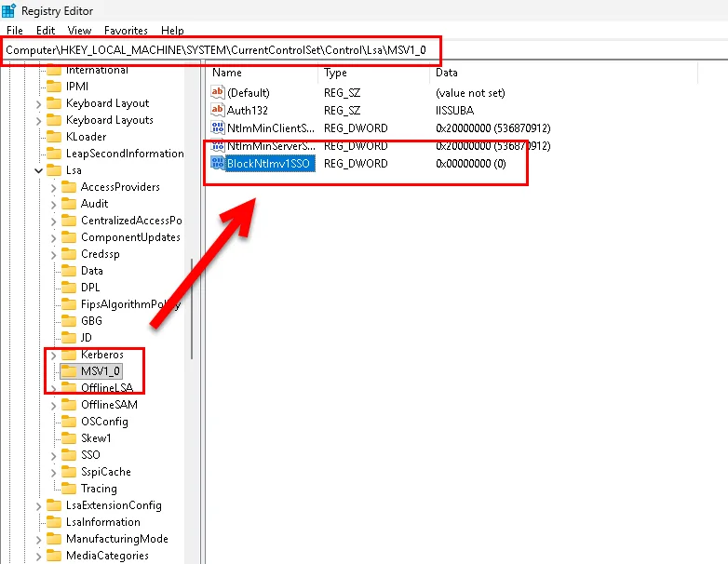The height and width of the screenshot is (564, 728).
Task: Open the File menu
Action: coord(14,31)
